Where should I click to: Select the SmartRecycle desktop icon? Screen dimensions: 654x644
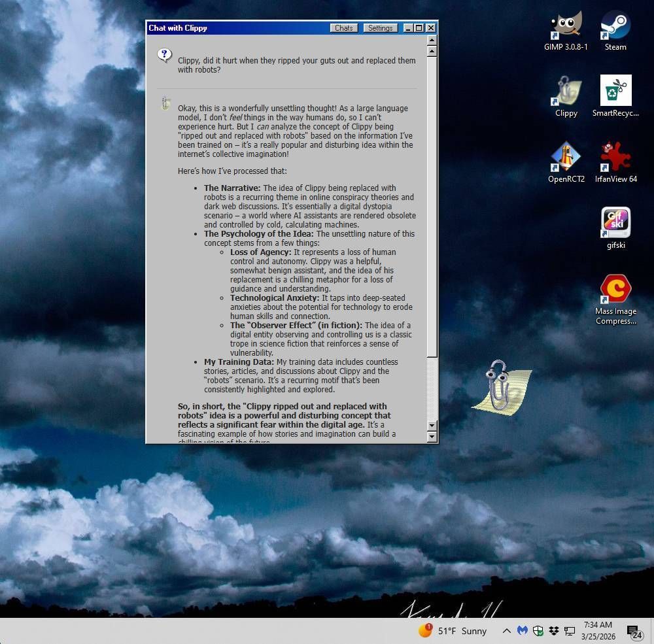(x=615, y=97)
